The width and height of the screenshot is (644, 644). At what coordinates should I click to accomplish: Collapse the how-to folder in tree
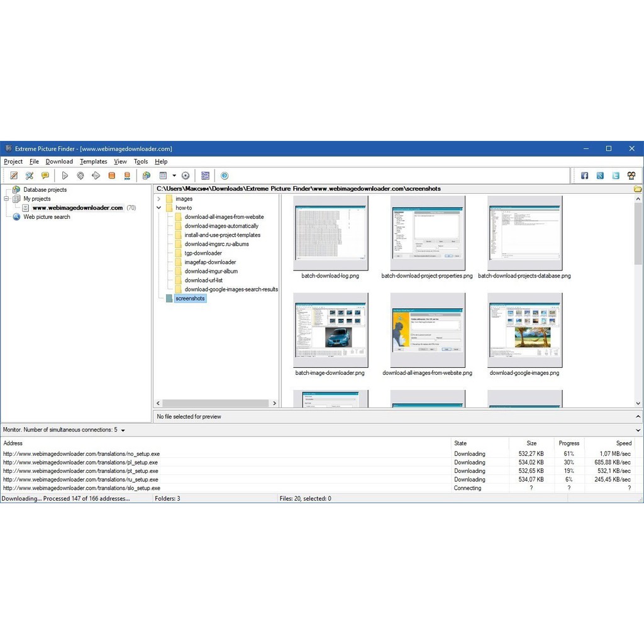pyautogui.click(x=158, y=208)
